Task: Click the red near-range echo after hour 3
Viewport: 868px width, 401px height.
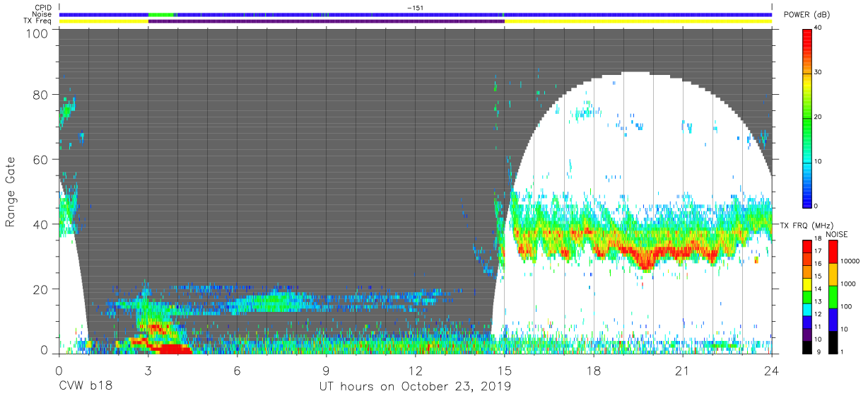Action: coord(171,348)
